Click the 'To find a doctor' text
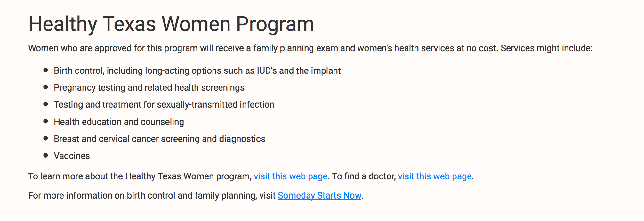 (364, 176)
